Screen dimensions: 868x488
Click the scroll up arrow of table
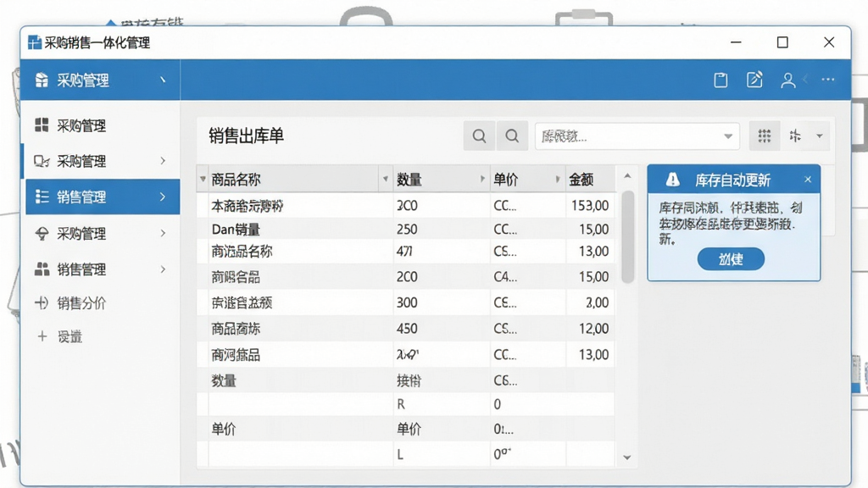(x=627, y=176)
